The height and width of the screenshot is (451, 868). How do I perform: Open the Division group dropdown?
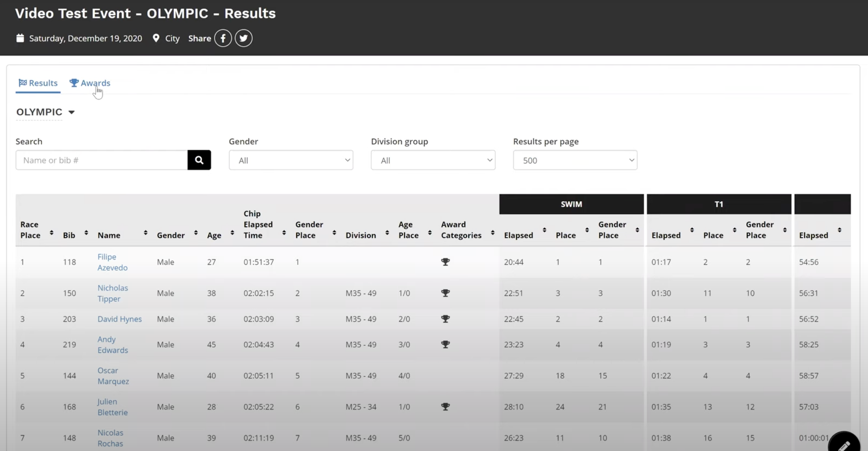tap(433, 160)
